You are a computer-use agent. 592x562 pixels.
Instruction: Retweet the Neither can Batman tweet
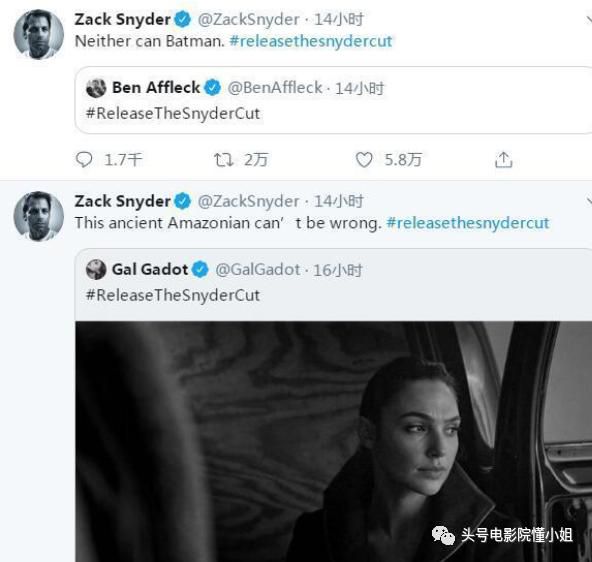[x=224, y=160]
